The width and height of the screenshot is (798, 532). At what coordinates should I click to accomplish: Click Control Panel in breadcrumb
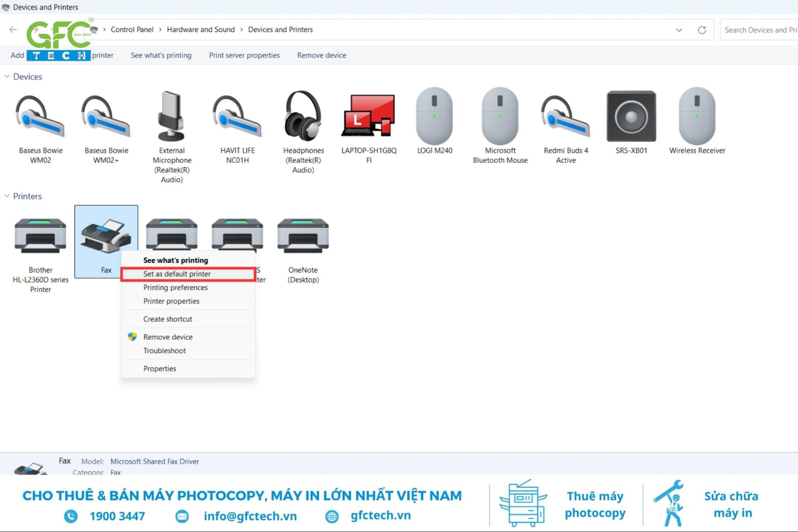(132, 30)
